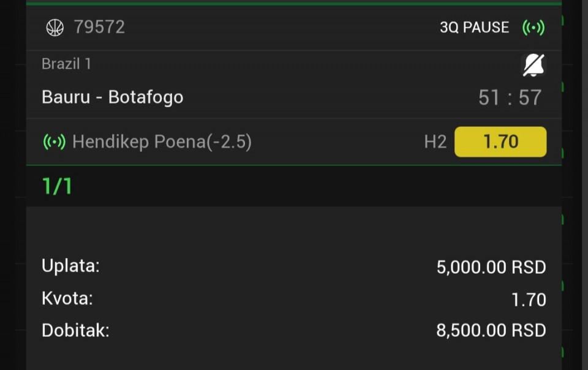Click the Uplata label
The image size is (588, 370).
pos(70,266)
